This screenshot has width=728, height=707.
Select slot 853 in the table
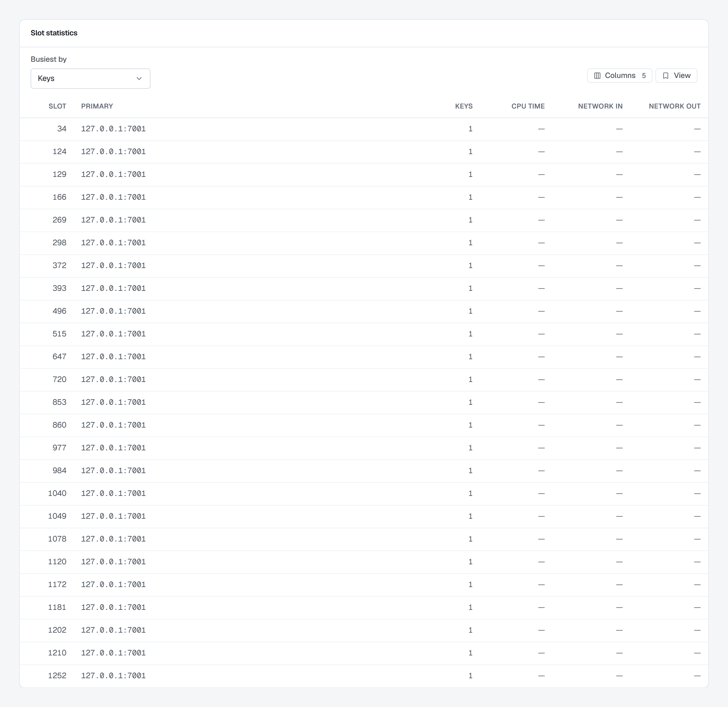364,402
